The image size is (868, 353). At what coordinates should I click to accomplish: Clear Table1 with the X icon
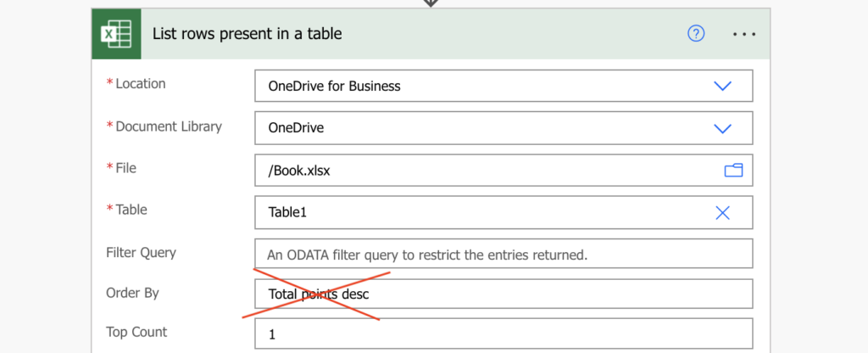click(722, 213)
